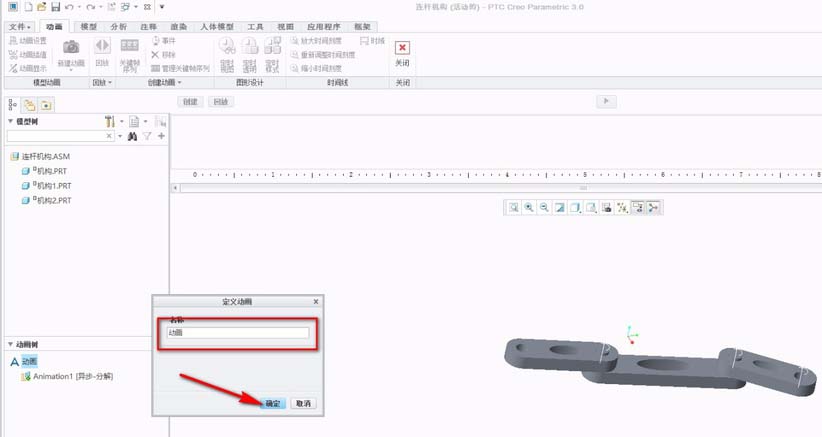The width and height of the screenshot is (822, 437).
Task: Click the Zoom in magnifier icon
Action: point(529,207)
